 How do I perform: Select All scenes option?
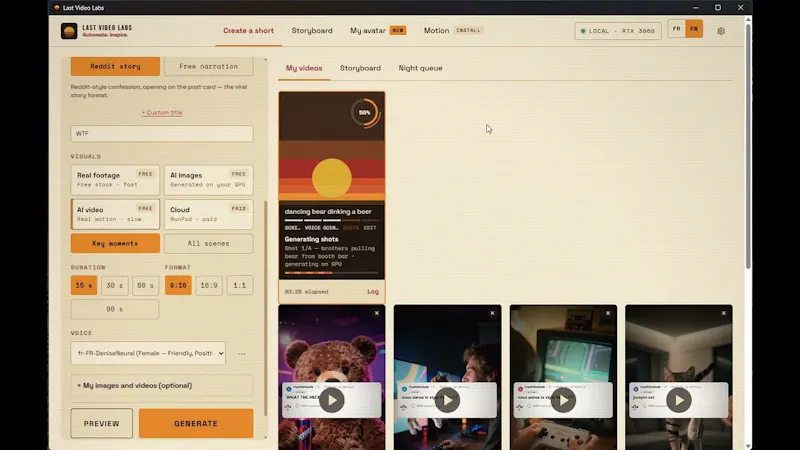209,243
